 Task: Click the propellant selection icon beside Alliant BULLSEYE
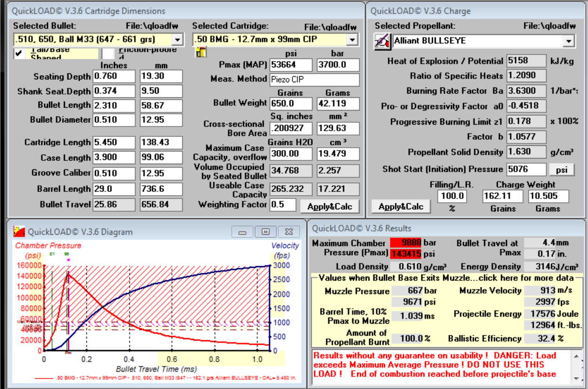pyautogui.click(x=382, y=41)
